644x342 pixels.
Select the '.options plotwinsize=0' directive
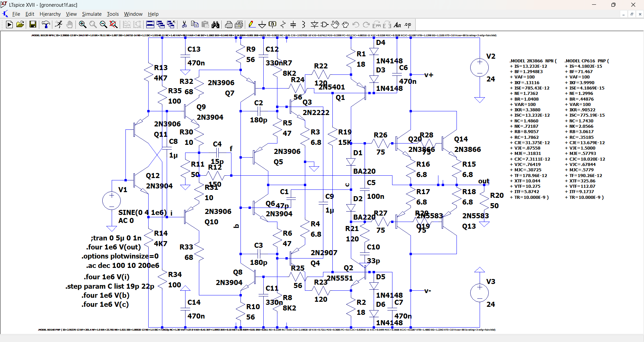[x=120, y=256]
